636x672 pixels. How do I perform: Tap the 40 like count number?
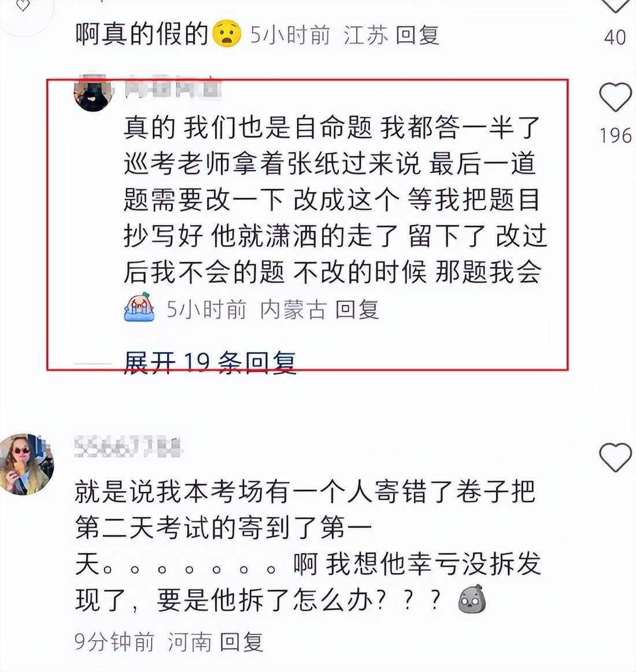coord(615,37)
